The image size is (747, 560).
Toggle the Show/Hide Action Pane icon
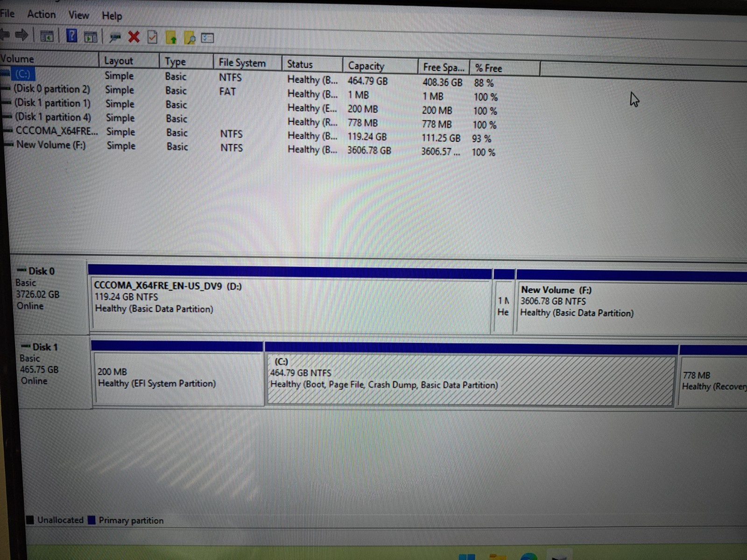click(x=91, y=36)
